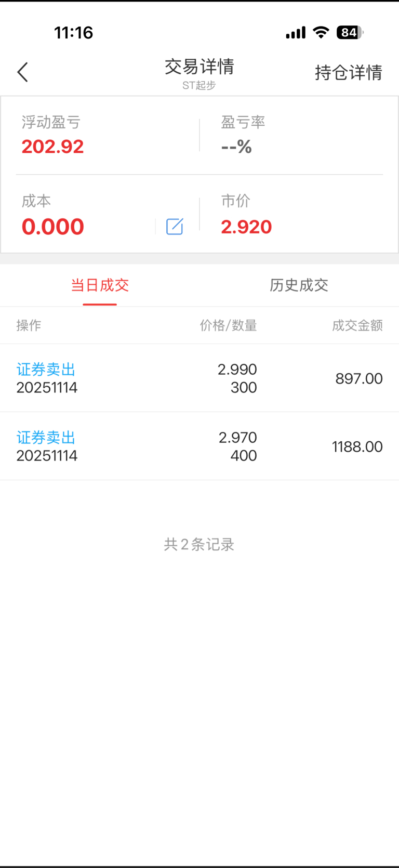Tap the Wi-Fi status icon

(x=321, y=33)
